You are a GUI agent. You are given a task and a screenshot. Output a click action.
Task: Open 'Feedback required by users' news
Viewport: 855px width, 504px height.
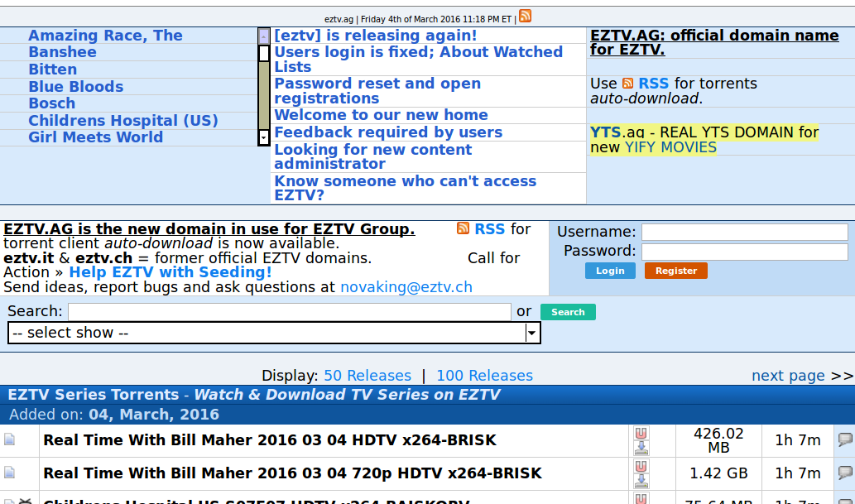(388, 132)
